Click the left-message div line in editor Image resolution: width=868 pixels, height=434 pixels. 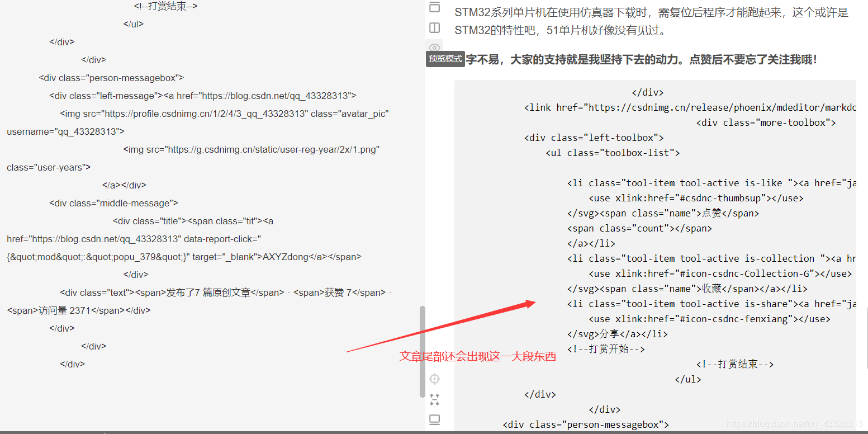202,96
